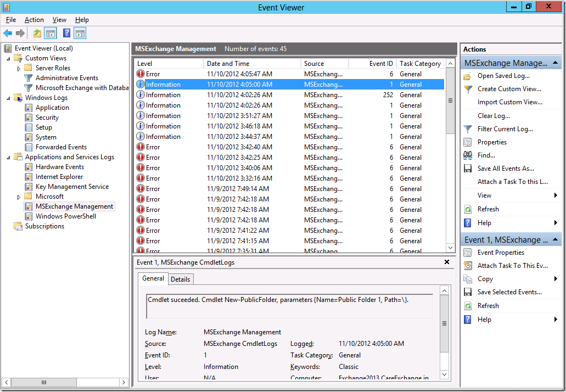The width and height of the screenshot is (566, 392).
Task: Click Refresh under Event 1 actions
Action: pos(488,306)
